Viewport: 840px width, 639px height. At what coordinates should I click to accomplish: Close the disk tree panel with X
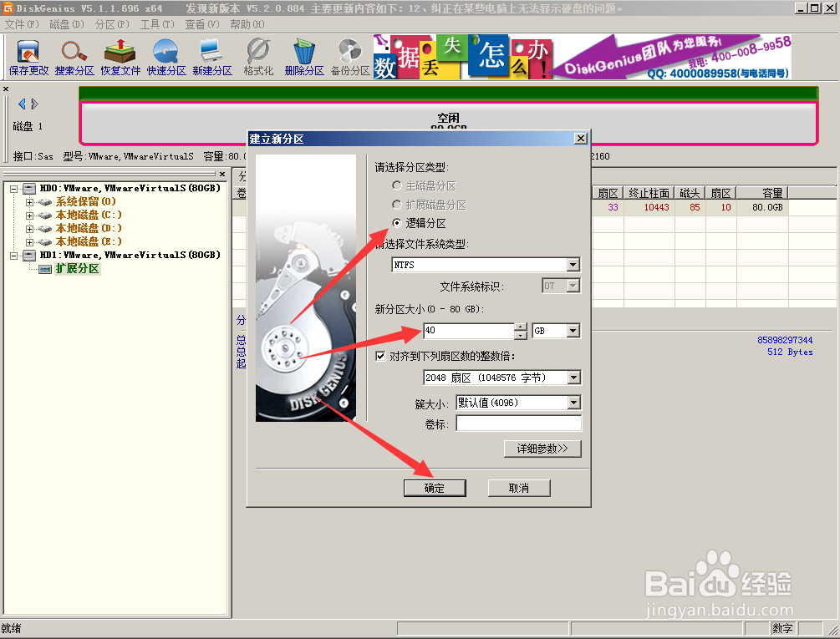(222, 174)
